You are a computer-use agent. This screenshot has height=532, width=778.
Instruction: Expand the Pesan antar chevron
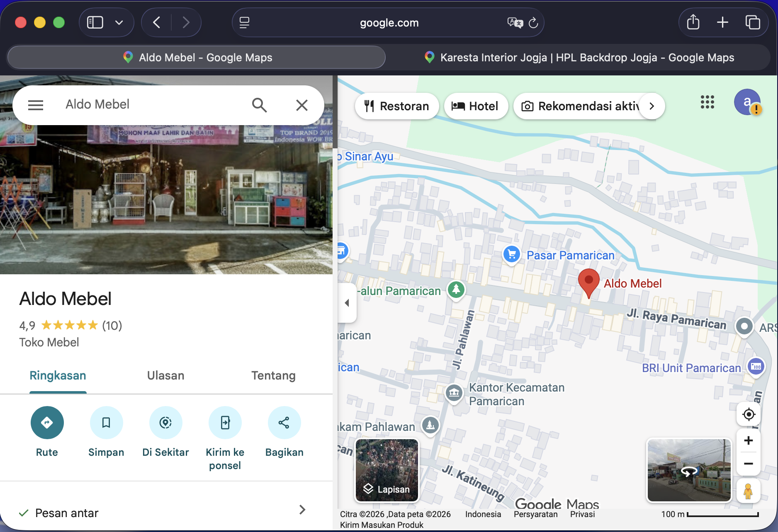pyautogui.click(x=302, y=510)
